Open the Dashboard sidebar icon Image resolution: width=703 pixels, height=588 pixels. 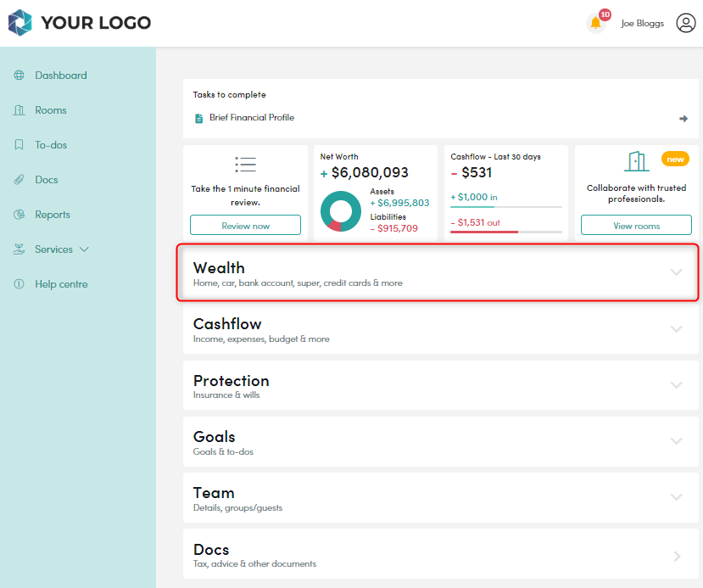point(20,75)
